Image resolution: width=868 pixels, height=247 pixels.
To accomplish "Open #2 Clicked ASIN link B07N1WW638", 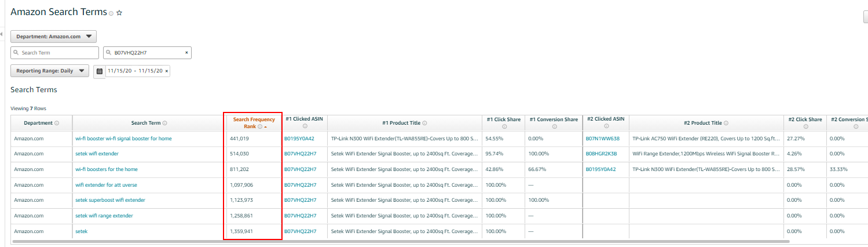I will coord(602,139).
